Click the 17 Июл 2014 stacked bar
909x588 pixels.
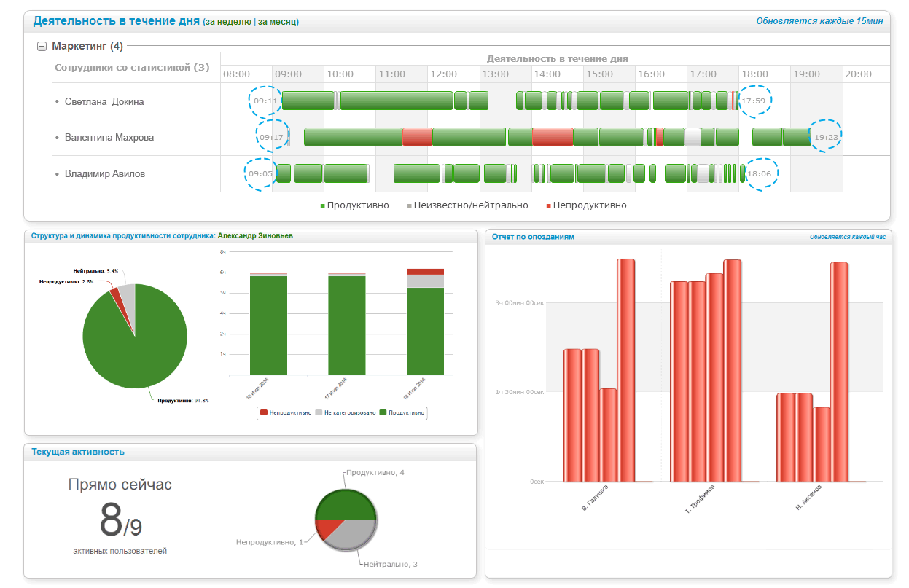click(x=346, y=324)
